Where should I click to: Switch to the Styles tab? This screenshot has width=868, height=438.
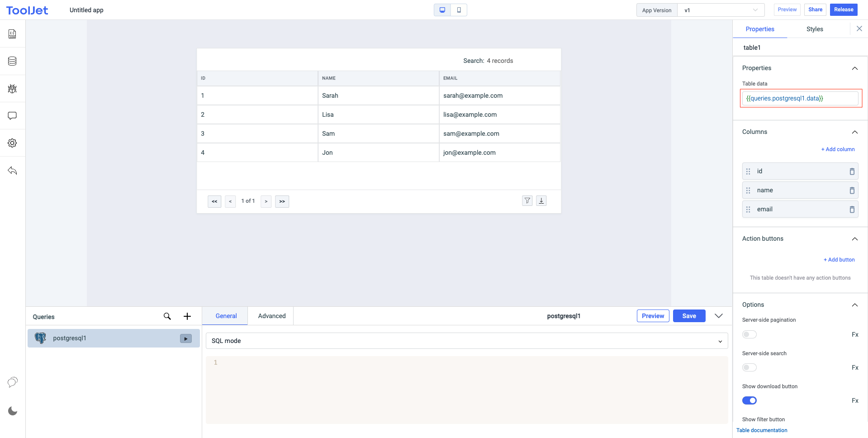pos(814,29)
